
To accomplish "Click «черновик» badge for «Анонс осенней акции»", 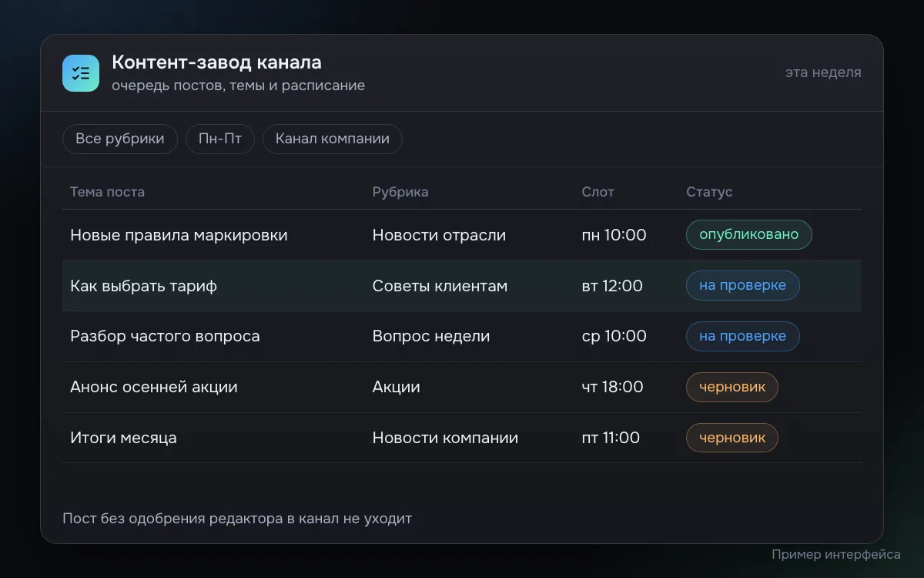I will (732, 388).
